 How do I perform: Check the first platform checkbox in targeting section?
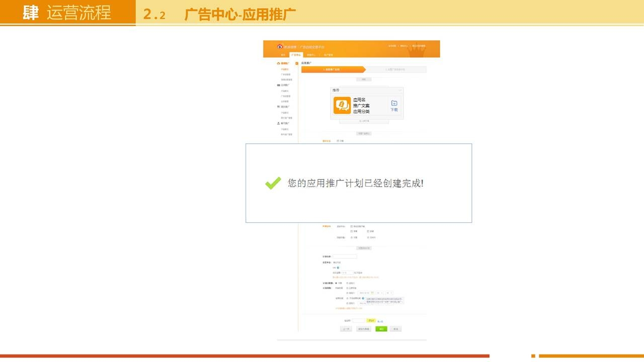click(351, 226)
